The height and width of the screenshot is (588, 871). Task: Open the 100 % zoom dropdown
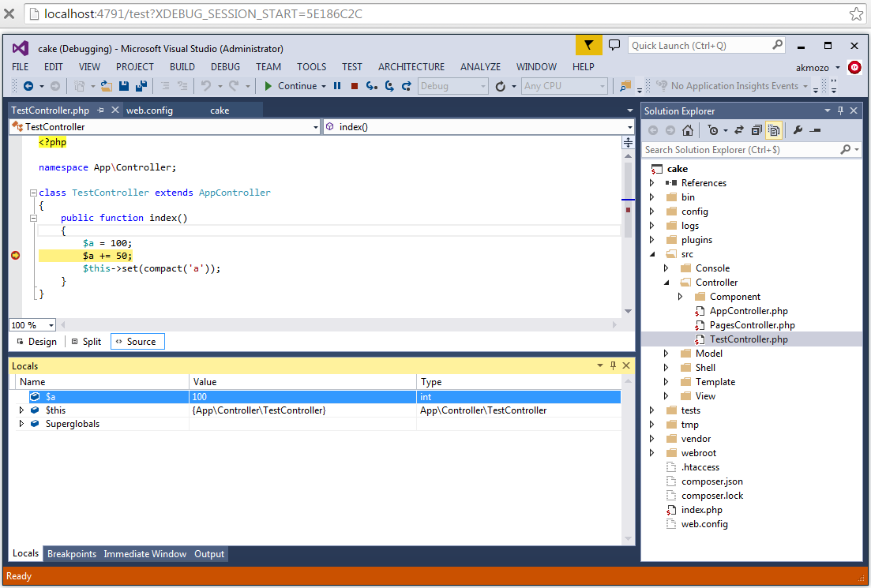coord(51,325)
